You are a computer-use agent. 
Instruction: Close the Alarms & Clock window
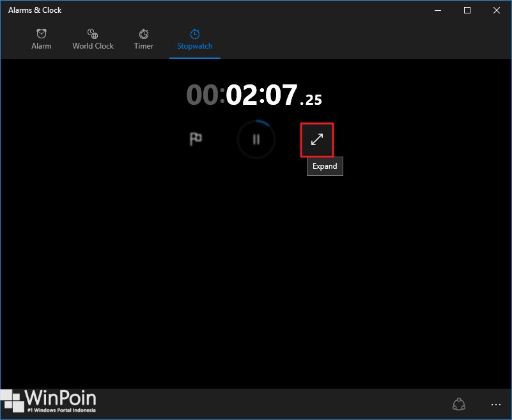point(496,10)
